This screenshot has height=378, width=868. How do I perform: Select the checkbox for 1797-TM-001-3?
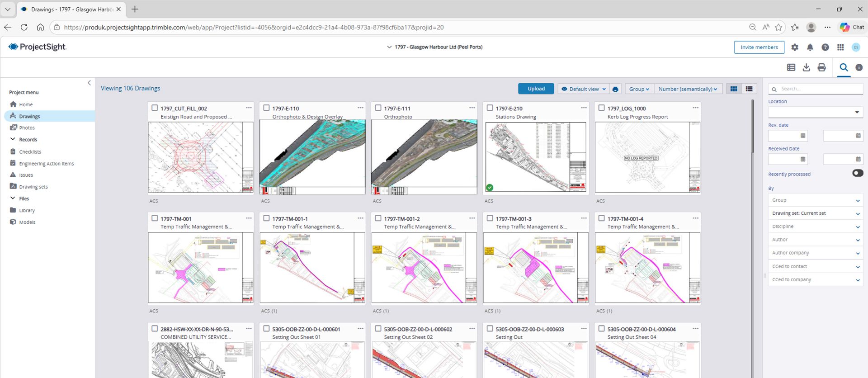(490, 218)
